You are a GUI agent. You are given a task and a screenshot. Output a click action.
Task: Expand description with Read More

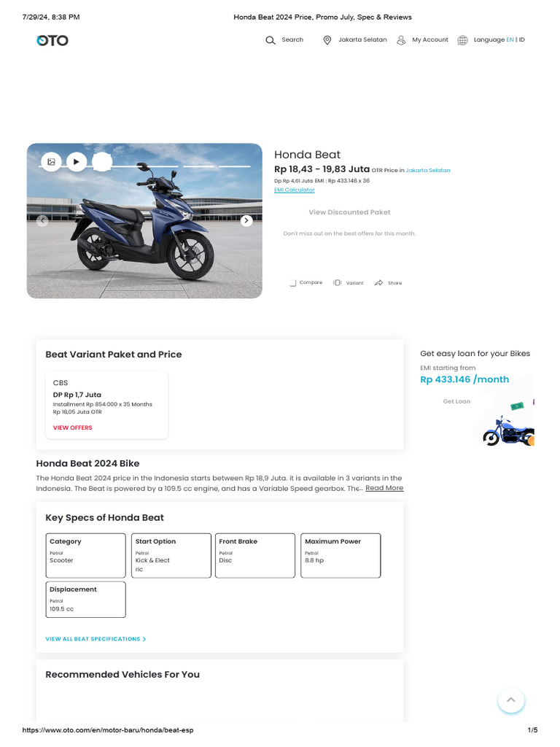(x=384, y=488)
